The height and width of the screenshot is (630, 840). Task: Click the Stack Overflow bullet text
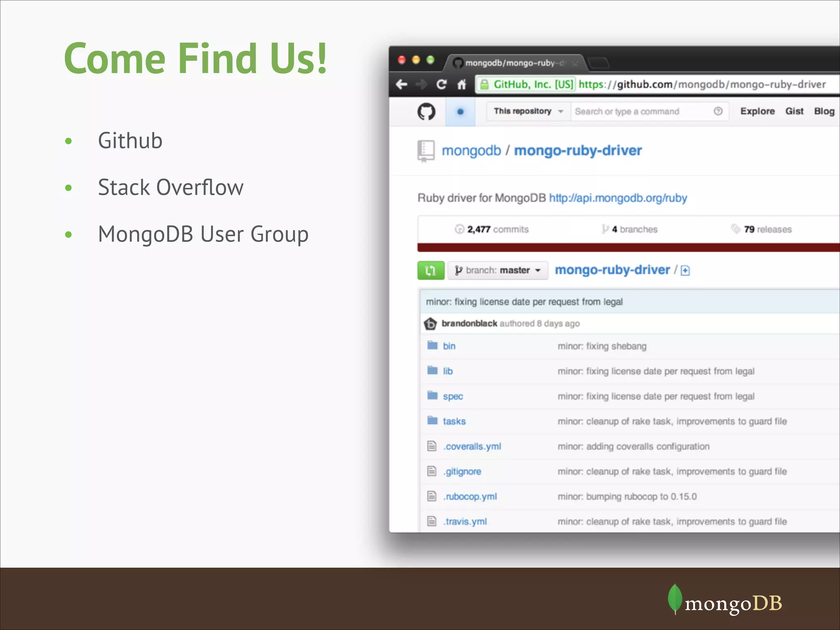click(171, 187)
